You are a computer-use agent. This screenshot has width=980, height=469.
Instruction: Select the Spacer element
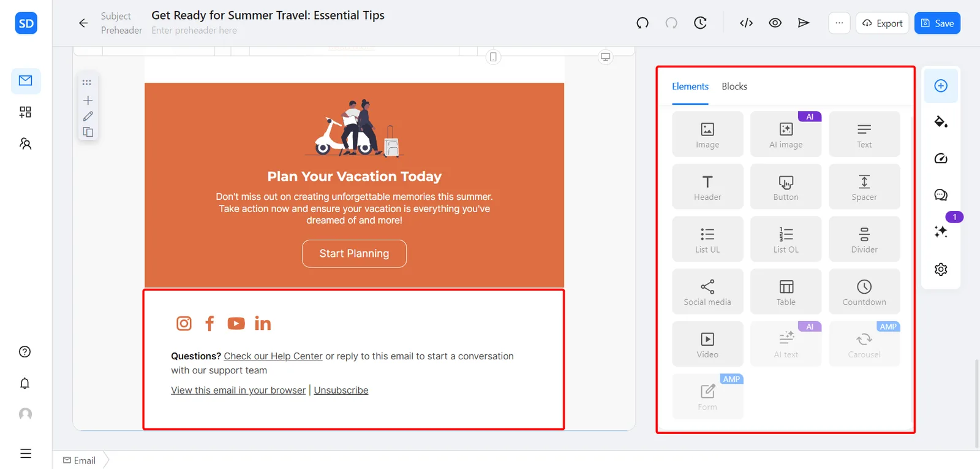[x=864, y=186]
